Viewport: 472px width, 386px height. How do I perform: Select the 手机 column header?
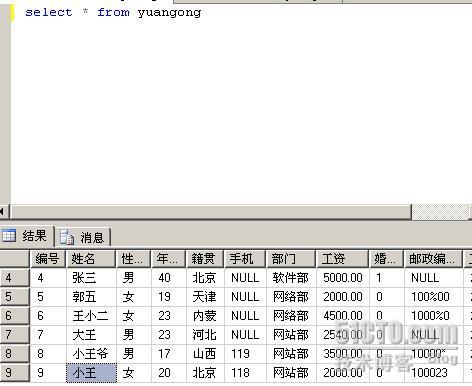(245, 259)
